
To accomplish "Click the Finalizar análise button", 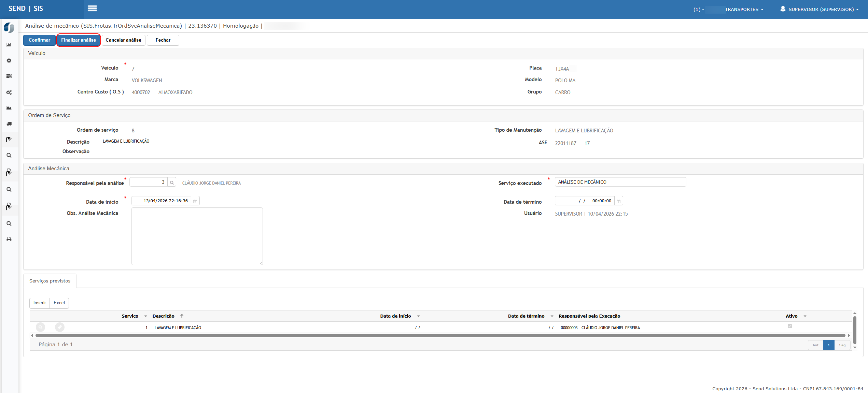I will tap(79, 40).
